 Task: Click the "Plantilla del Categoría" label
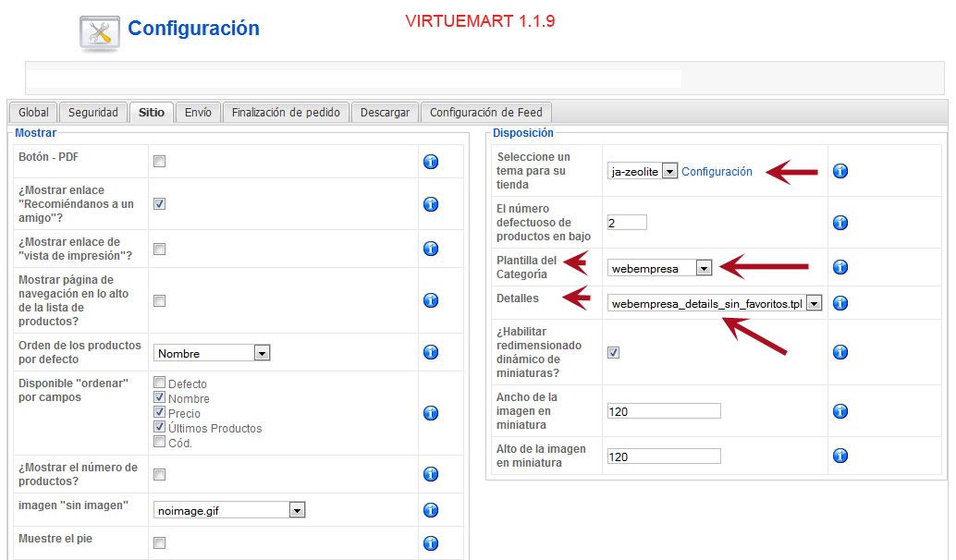pos(527,267)
